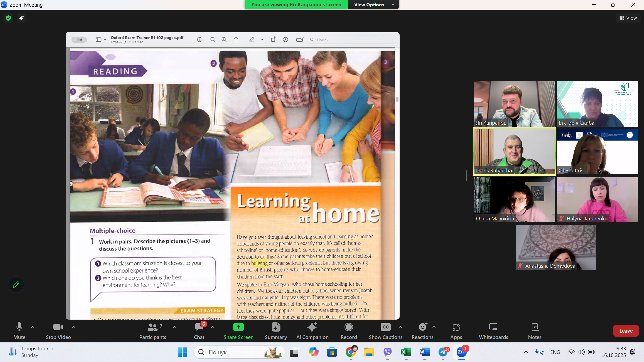Open the View layout menu
This screenshot has height=362, width=644.
[x=628, y=18]
